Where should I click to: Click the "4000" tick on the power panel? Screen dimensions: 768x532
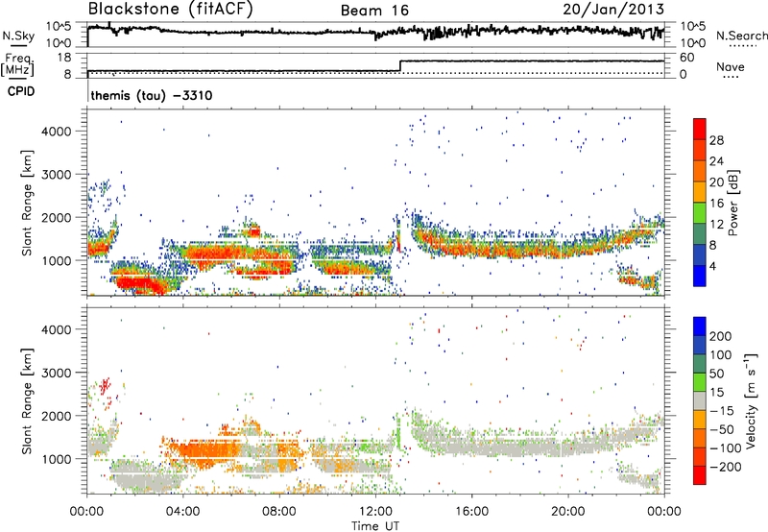coord(56,132)
